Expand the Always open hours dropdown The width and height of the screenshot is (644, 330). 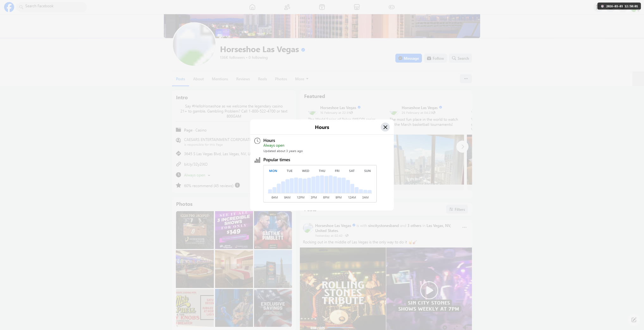197,175
